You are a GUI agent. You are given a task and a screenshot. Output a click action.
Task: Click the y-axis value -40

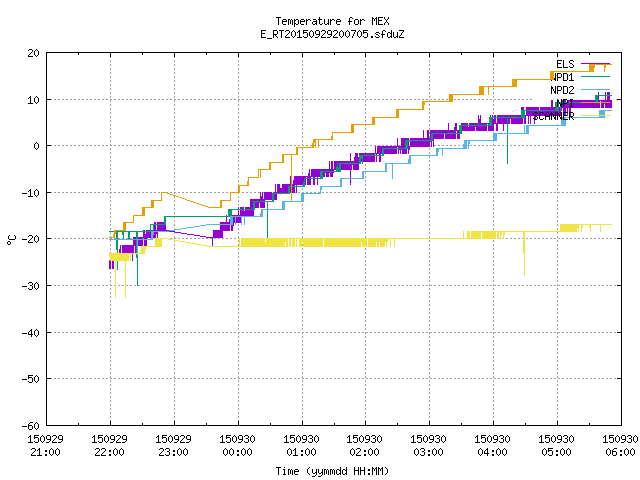(31, 333)
